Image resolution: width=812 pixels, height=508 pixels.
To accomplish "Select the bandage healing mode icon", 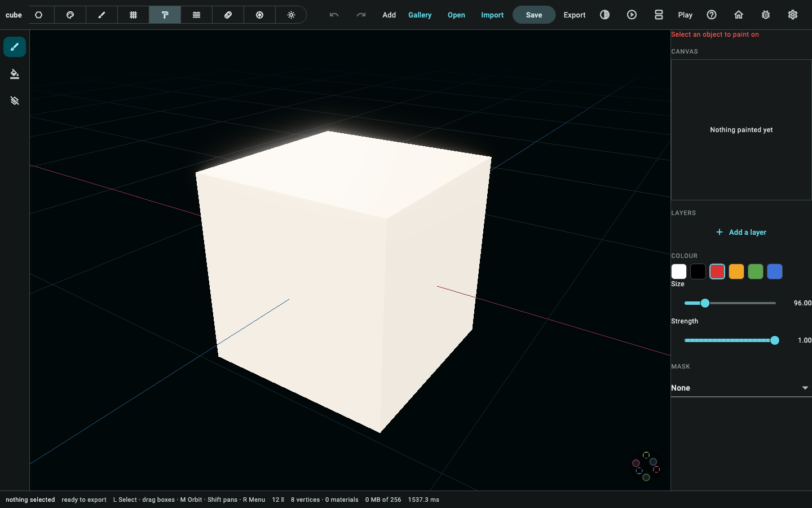I will (228, 15).
